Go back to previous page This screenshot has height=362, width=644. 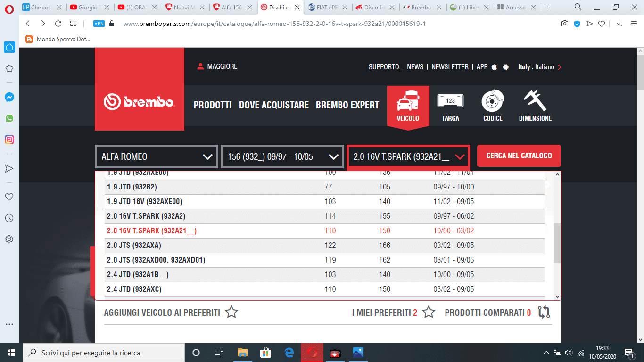(x=28, y=24)
